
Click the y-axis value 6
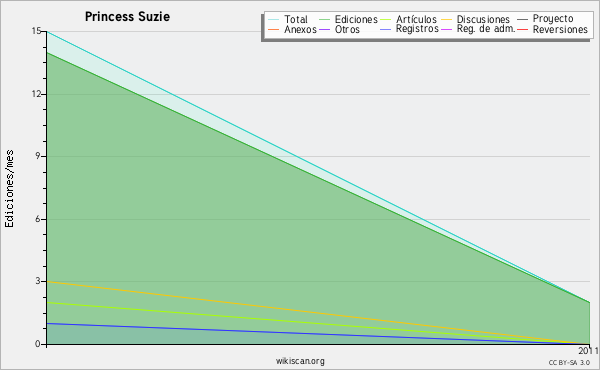tap(38, 219)
